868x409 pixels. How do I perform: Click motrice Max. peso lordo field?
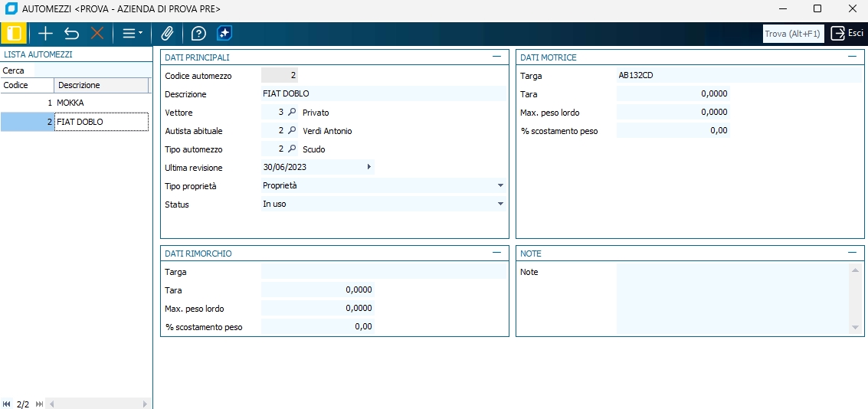coord(673,112)
